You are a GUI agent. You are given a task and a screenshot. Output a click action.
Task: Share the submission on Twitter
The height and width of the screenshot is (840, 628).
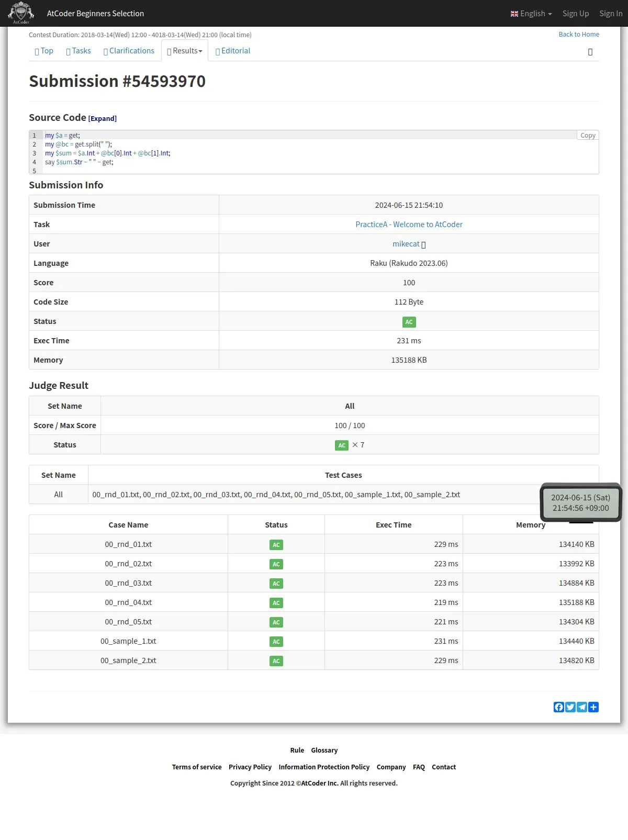(570, 707)
